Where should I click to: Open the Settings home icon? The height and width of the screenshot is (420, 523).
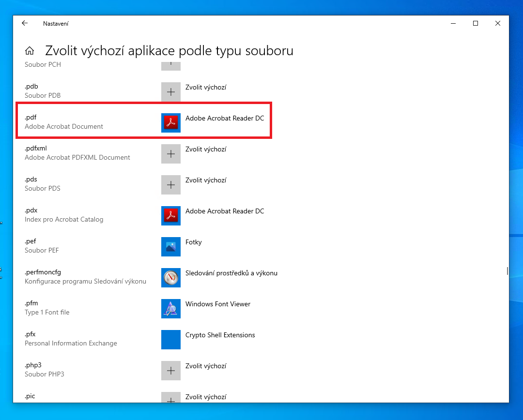[30, 51]
